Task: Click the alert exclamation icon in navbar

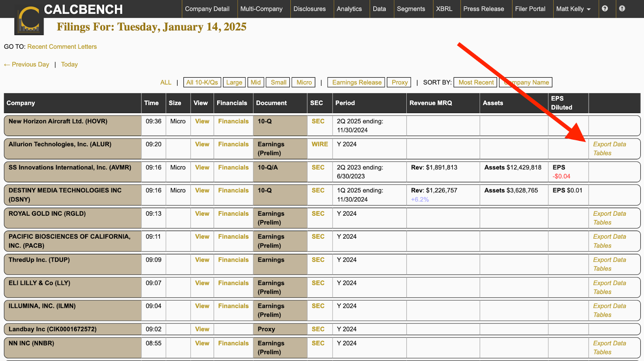Action: (x=622, y=8)
